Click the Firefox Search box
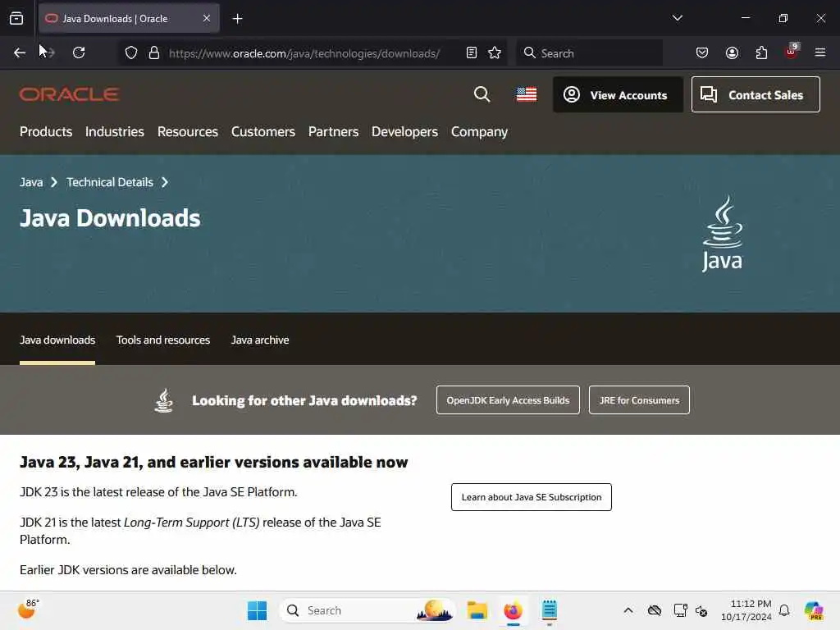This screenshot has width=840, height=630. click(589, 53)
